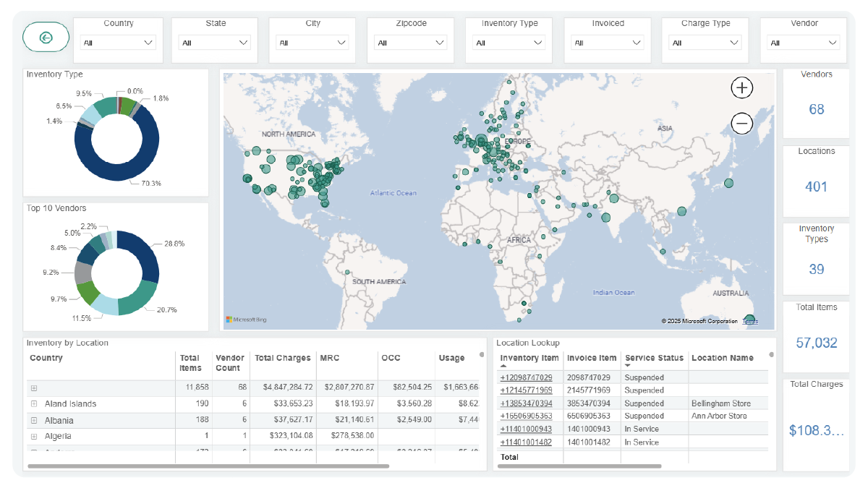The height and width of the screenshot is (488, 868).
Task: Sort by MRC column header
Action: click(x=329, y=358)
